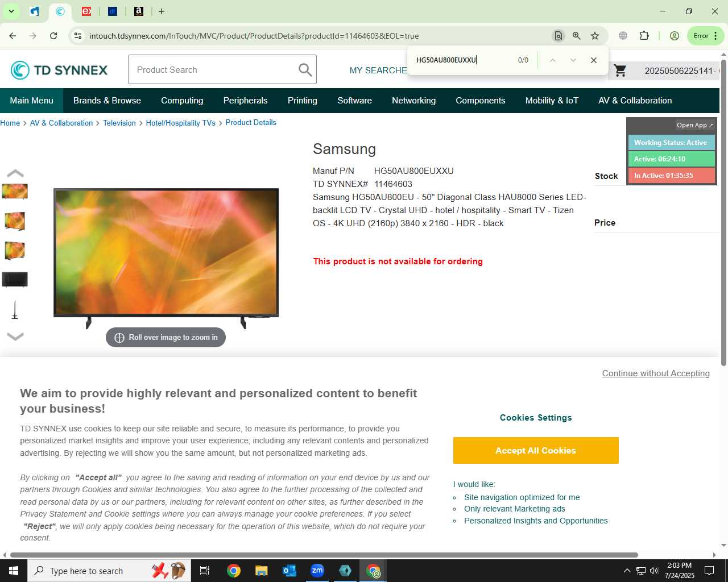The height and width of the screenshot is (582, 728).
Task: Open the Computing menu
Action: point(182,101)
